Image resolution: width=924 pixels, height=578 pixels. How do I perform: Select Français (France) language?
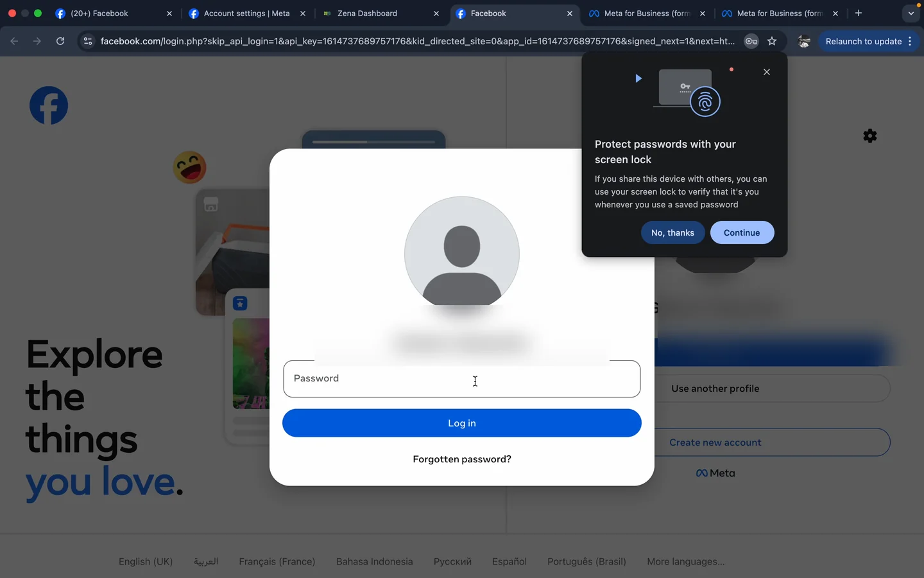coord(277,561)
